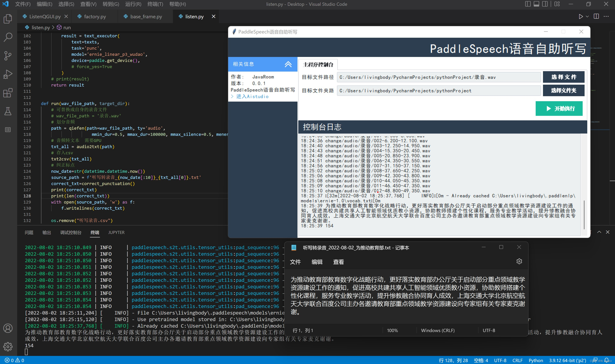The width and height of the screenshot is (615, 364).
Task: Click the Accounts icon in activity bar
Action: coord(8,328)
